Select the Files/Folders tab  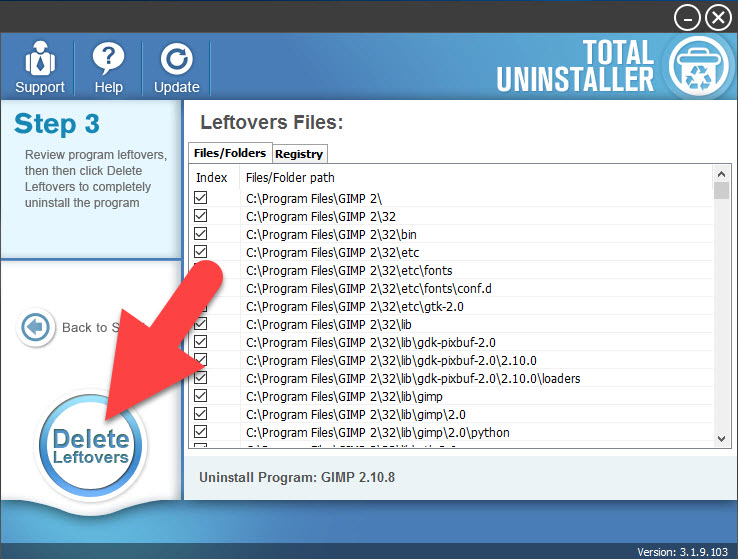click(229, 153)
